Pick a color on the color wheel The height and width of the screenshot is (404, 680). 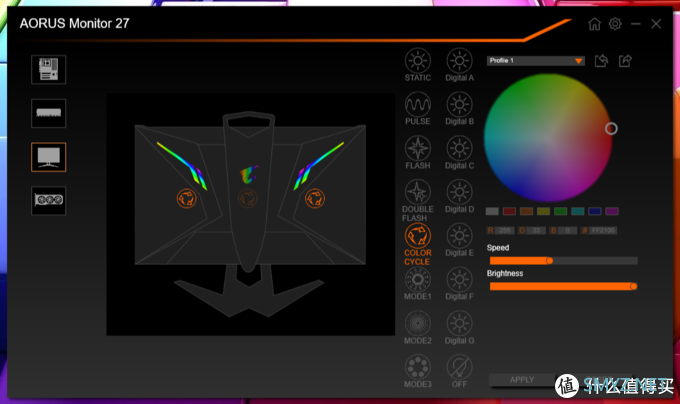click(548, 137)
